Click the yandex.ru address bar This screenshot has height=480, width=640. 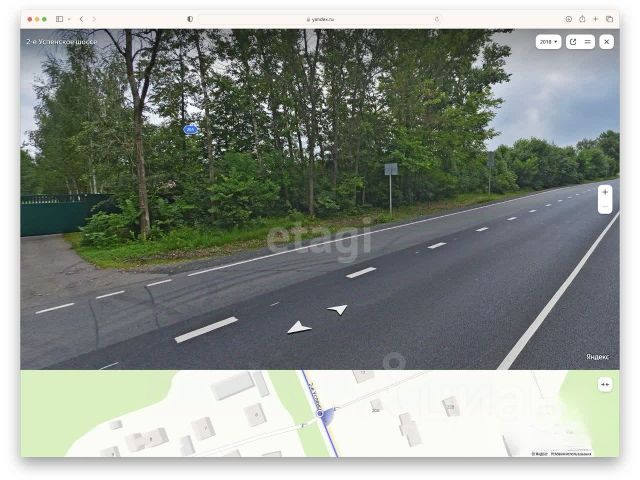tap(320, 19)
